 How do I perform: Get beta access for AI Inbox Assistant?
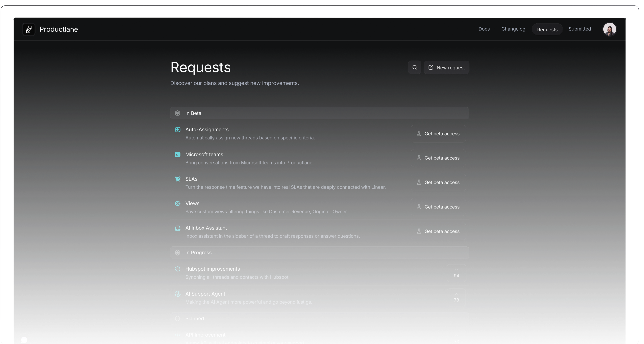coord(438,232)
